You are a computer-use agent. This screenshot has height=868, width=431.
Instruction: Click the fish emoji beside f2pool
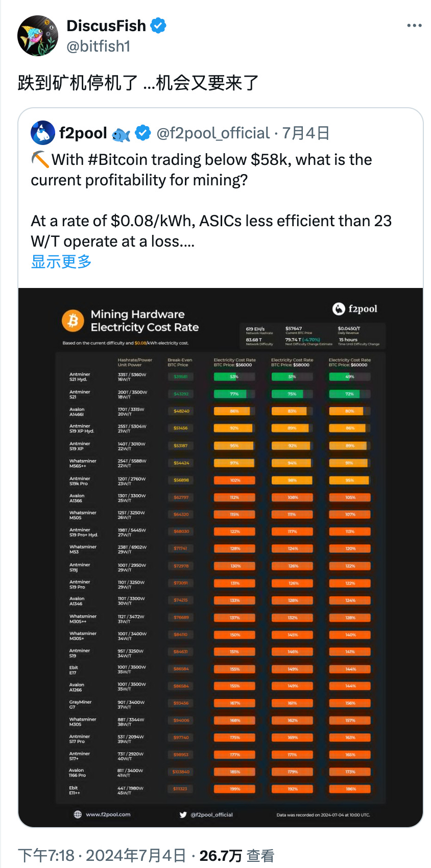pos(121,134)
